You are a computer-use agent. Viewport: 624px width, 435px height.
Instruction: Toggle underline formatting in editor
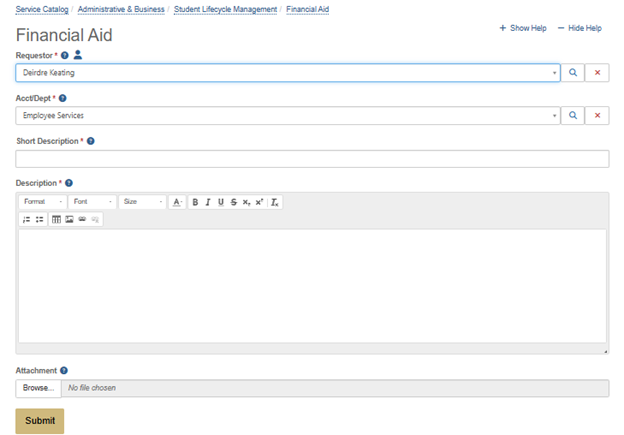pyautogui.click(x=221, y=202)
